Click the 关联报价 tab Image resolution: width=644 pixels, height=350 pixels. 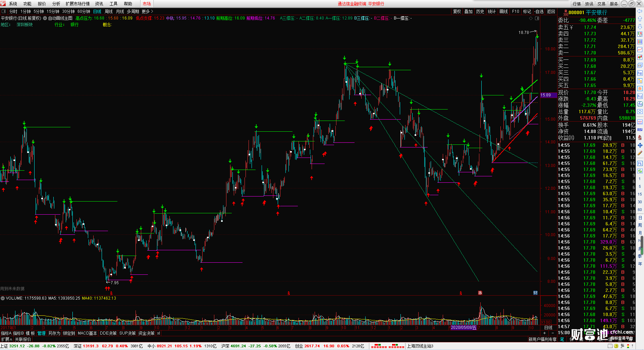click(x=23, y=339)
